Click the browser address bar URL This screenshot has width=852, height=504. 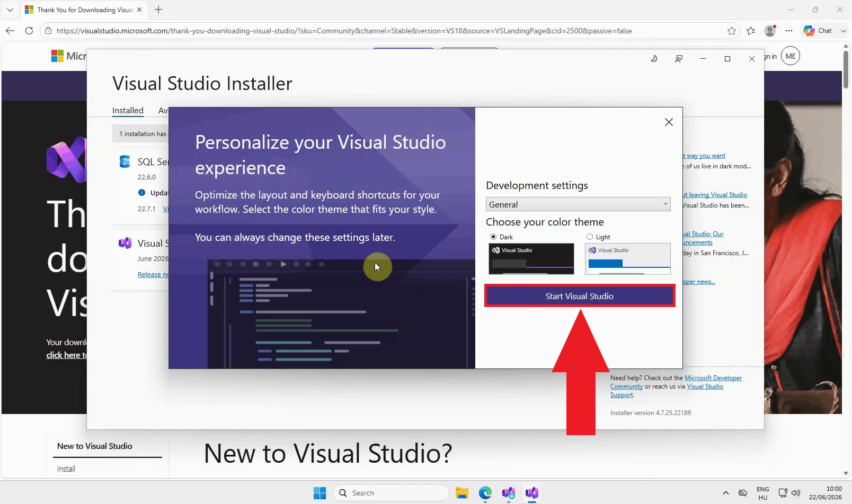click(x=344, y=31)
